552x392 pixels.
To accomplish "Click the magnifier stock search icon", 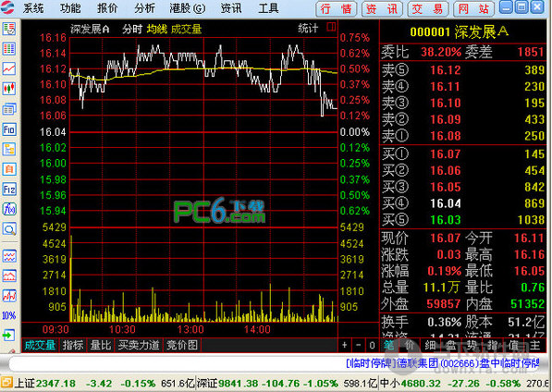I will [9, 229].
